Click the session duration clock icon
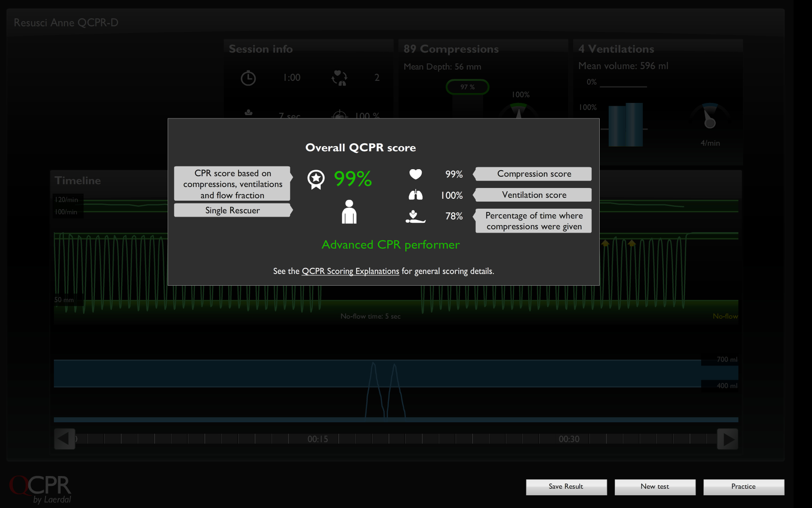812x508 pixels. click(248, 78)
